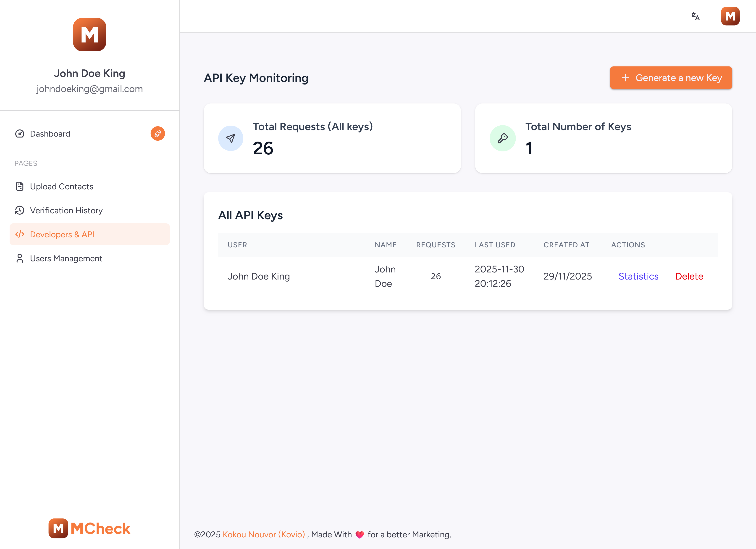Select Users Management menu item

coord(66,259)
